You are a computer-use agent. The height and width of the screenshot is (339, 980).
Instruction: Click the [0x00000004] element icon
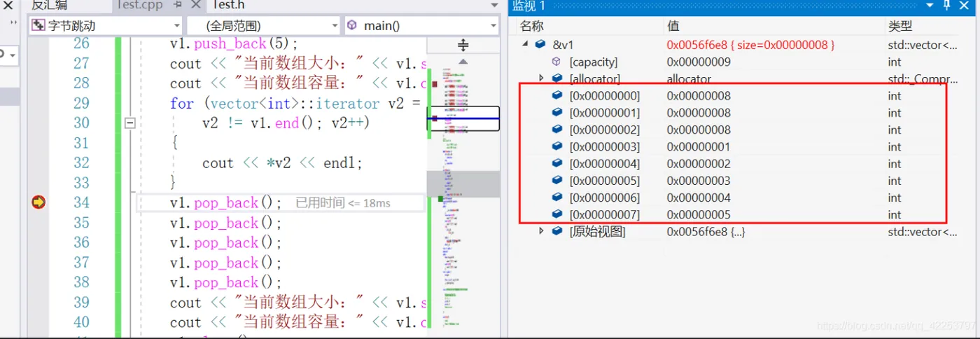coord(557,164)
